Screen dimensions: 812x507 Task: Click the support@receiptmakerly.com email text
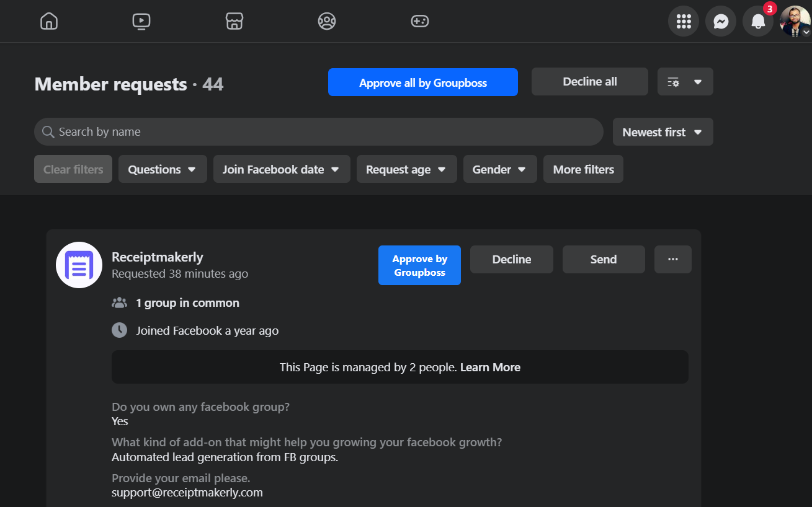(x=187, y=493)
